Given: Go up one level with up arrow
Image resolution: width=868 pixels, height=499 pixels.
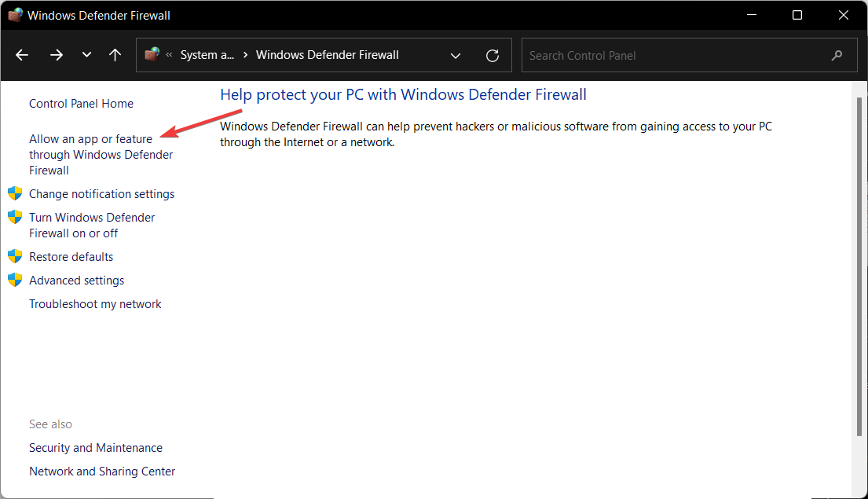Looking at the screenshot, I should (115, 55).
